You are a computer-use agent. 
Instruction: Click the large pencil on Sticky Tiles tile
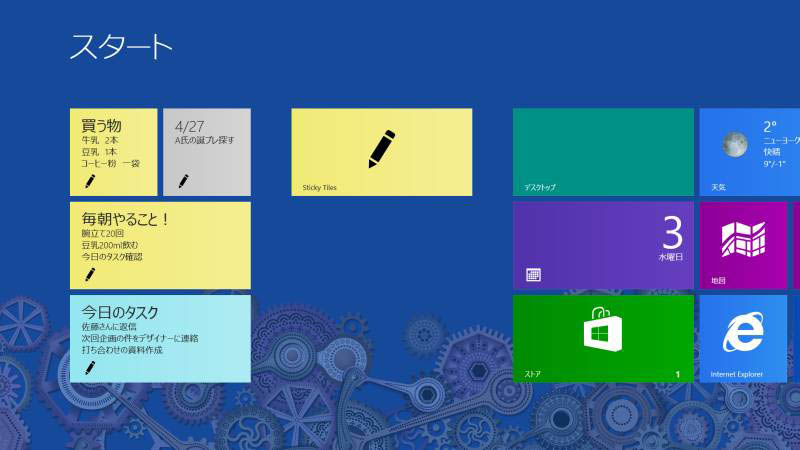coord(381,147)
